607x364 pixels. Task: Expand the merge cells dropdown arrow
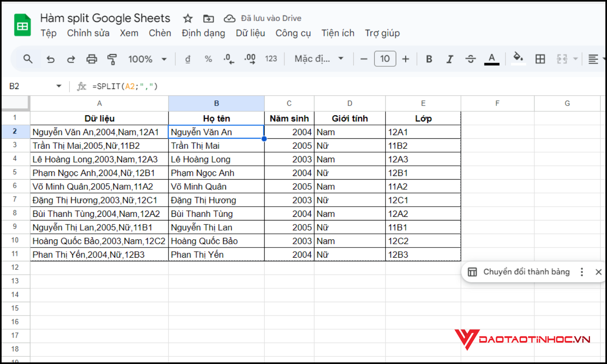tap(575, 59)
